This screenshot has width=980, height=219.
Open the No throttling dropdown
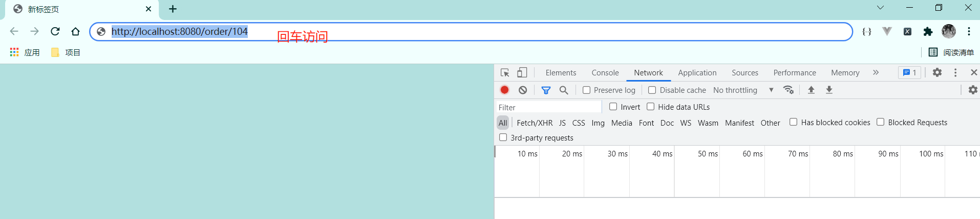[x=743, y=90]
